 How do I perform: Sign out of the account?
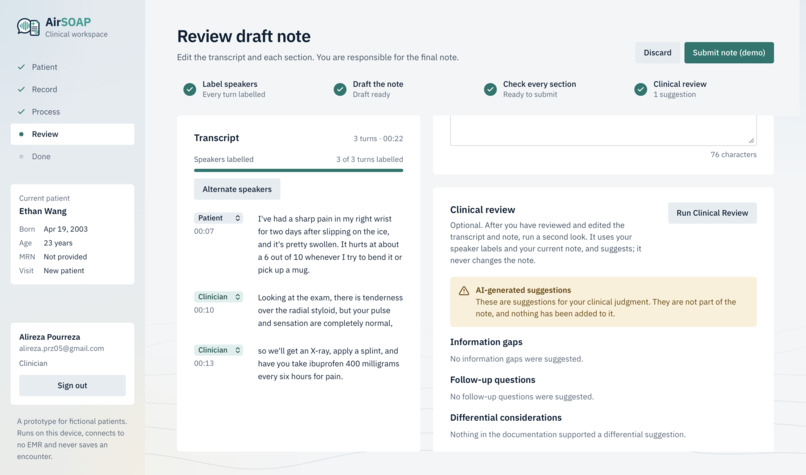tap(72, 386)
